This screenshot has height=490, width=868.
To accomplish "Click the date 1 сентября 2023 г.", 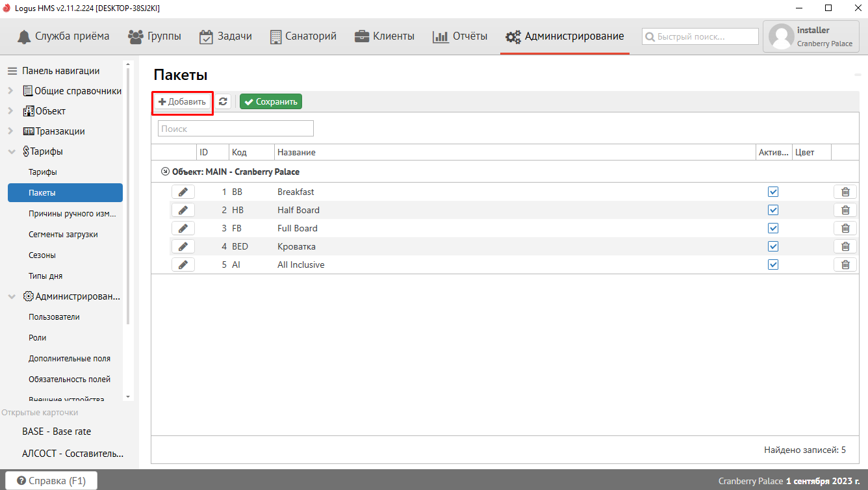I will (823, 482).
